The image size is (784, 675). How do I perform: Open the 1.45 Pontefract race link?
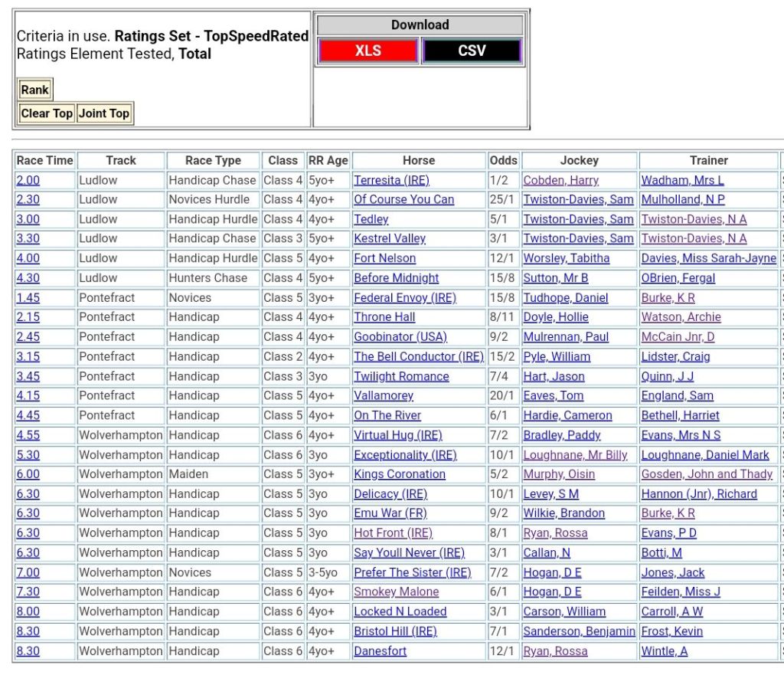(28, 297)
